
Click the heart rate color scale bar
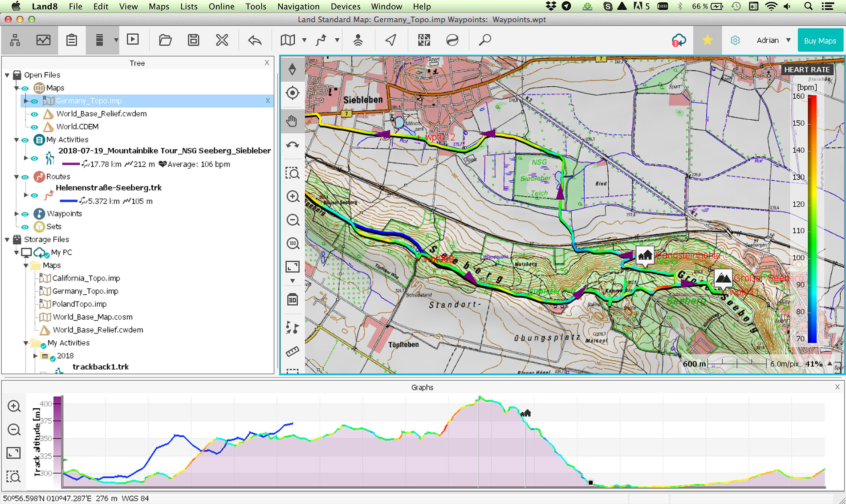click(812, 218)
